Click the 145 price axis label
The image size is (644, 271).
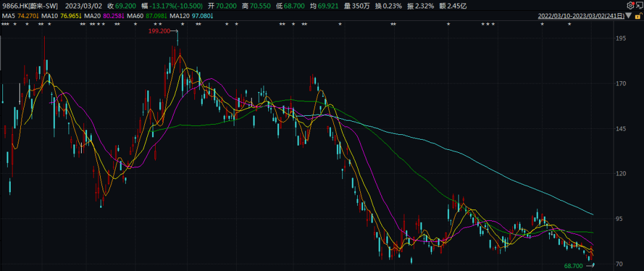622,129
